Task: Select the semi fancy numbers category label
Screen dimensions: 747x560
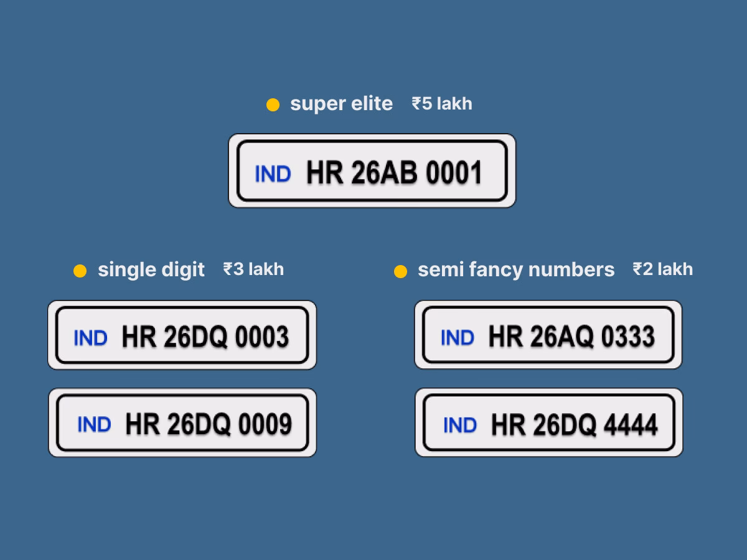Action: pos(517,269)
